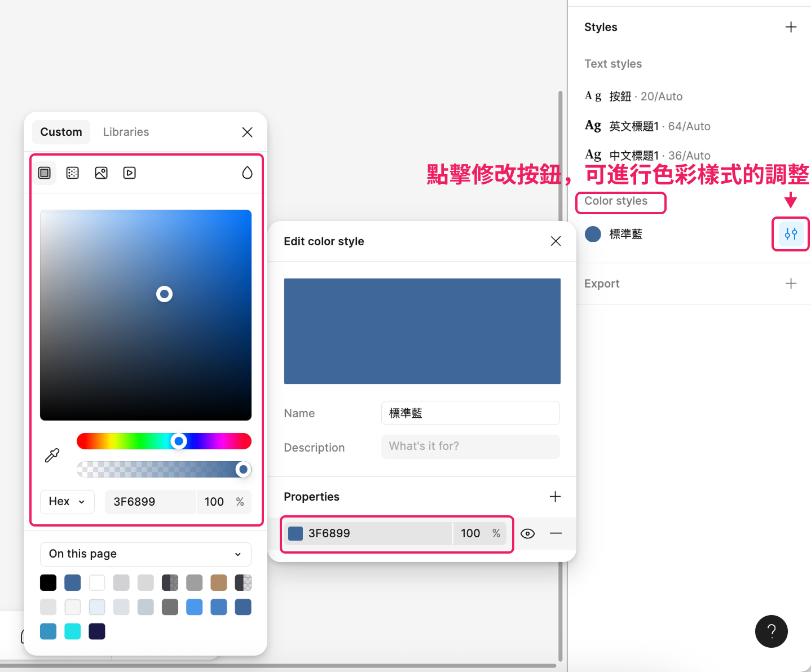Open the Hex color format dropdown
The height and width of the screenshot is (672, 811).
click(67, 502)
